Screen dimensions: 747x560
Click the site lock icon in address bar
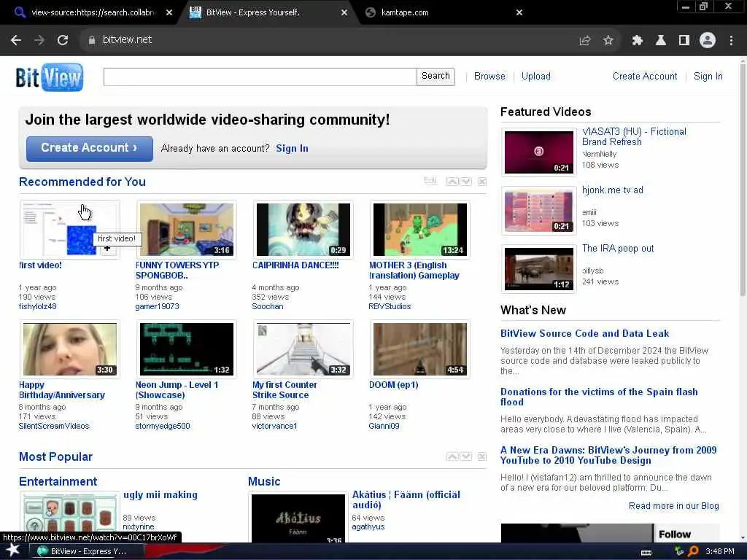point(92,40)
